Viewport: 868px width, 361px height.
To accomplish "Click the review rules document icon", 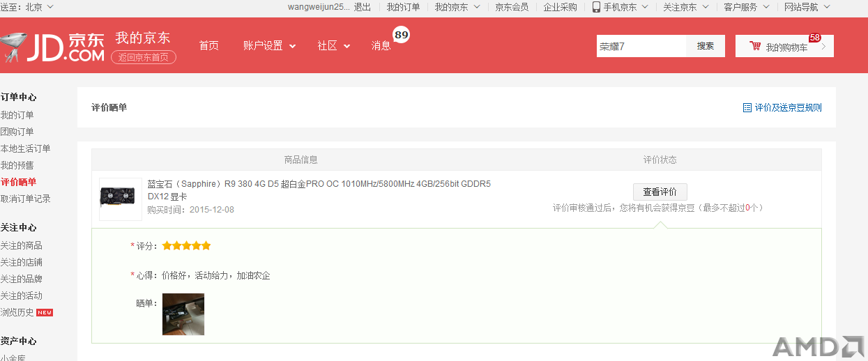I will (x=747, y=108).
